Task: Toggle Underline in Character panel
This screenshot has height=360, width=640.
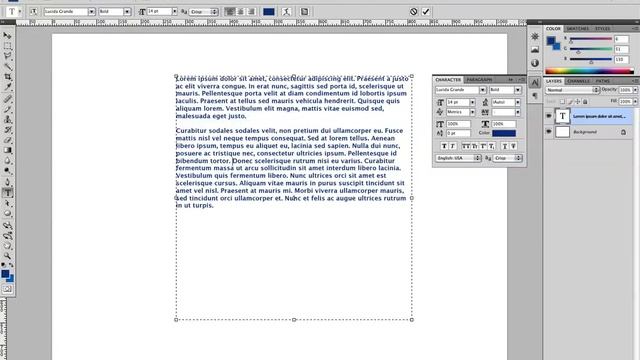Action: tap(505, 146)
